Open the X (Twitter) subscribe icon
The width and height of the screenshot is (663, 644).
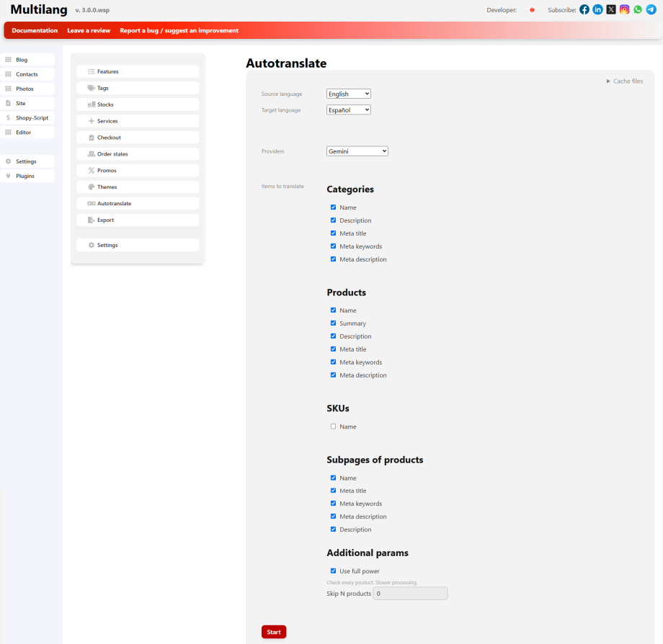[x=611, y=9]
